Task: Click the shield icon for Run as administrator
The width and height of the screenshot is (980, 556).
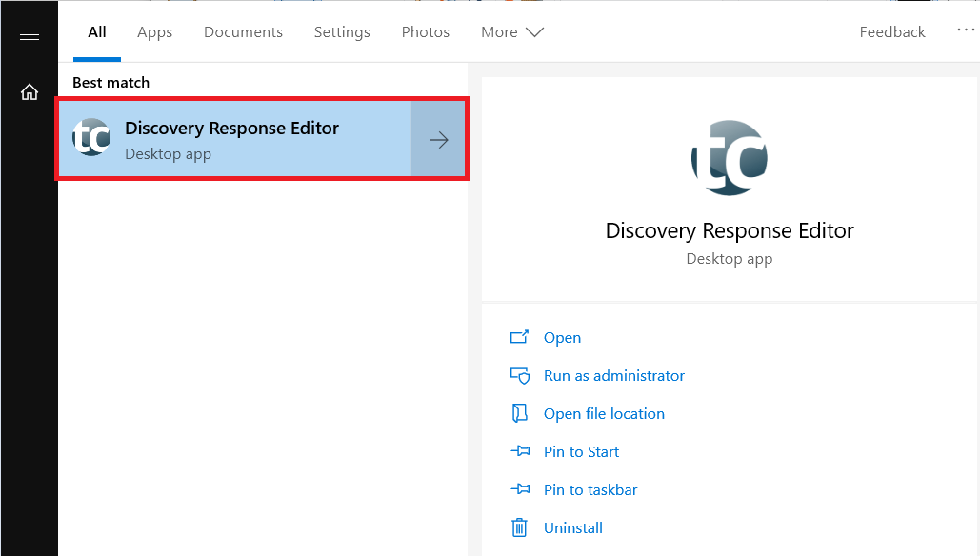Action: (x=519, y=376)
